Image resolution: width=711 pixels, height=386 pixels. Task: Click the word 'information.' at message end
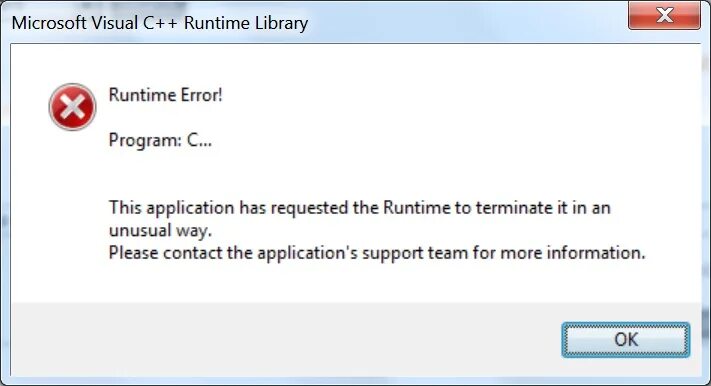tap(596, 253)
